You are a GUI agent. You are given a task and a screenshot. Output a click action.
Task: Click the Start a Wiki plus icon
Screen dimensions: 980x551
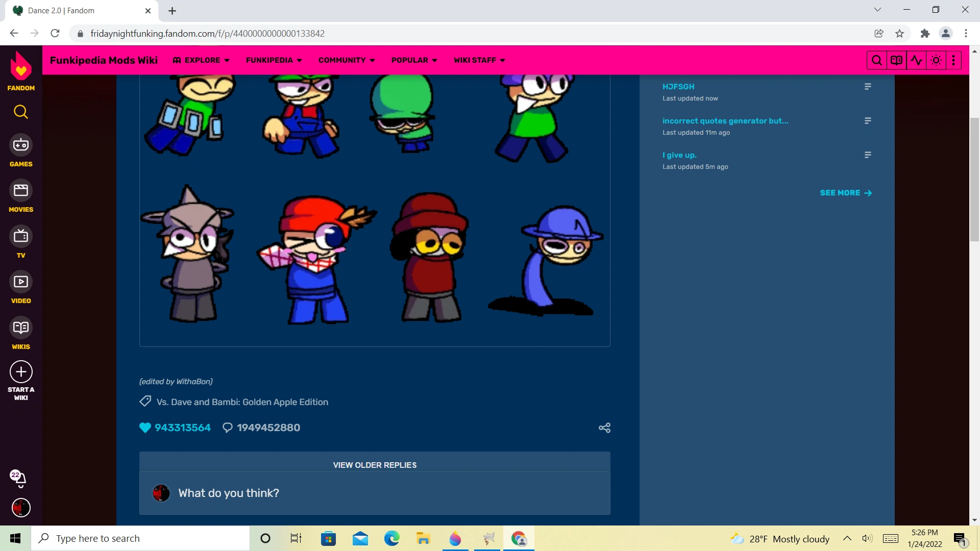pos(21,372)
